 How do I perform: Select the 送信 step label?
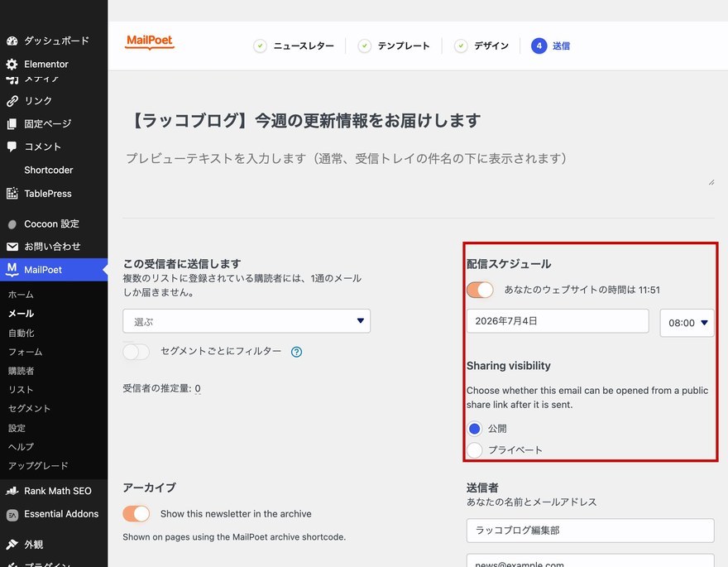coord(562,46)
